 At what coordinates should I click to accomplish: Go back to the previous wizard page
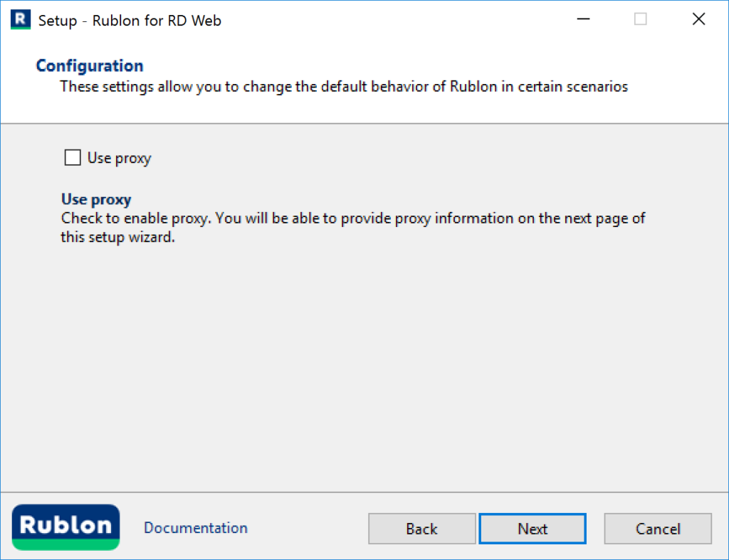coord(421,529)
